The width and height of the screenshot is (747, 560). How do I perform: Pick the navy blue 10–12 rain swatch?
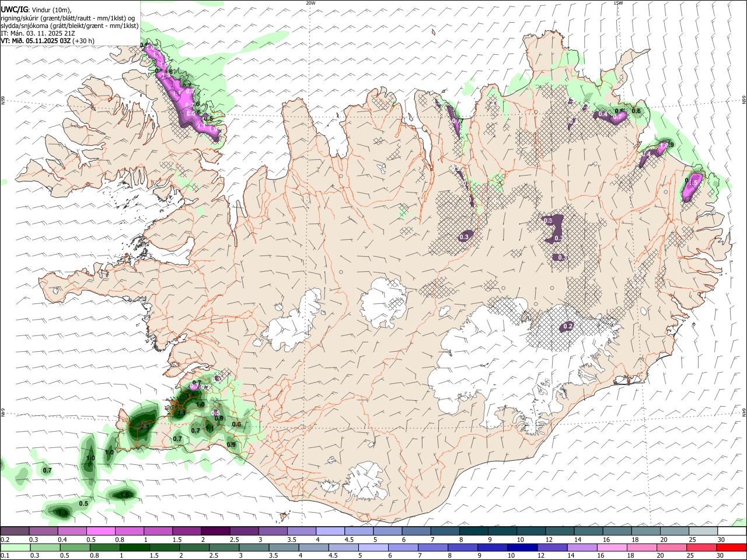pyautogui.click(x=522, y=548)
